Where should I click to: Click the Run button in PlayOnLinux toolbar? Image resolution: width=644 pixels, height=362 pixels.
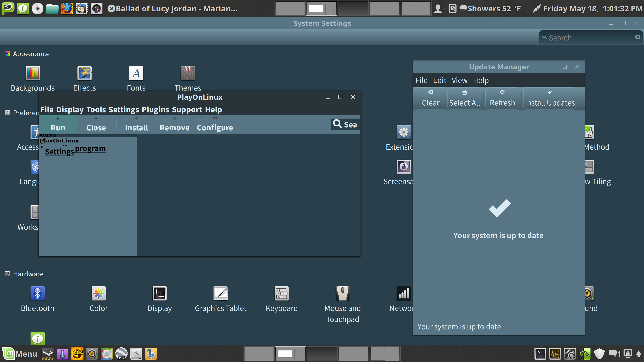(x=58, y=124)
